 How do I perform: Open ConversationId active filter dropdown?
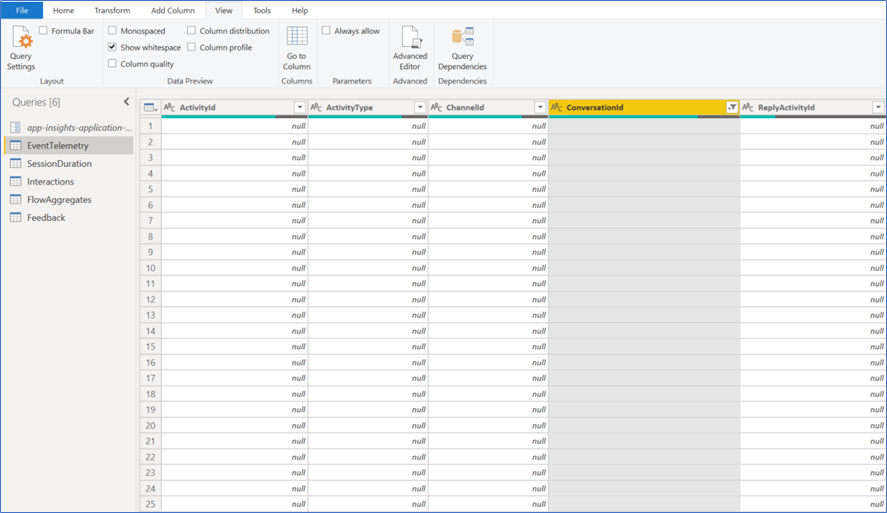point(732,107)
